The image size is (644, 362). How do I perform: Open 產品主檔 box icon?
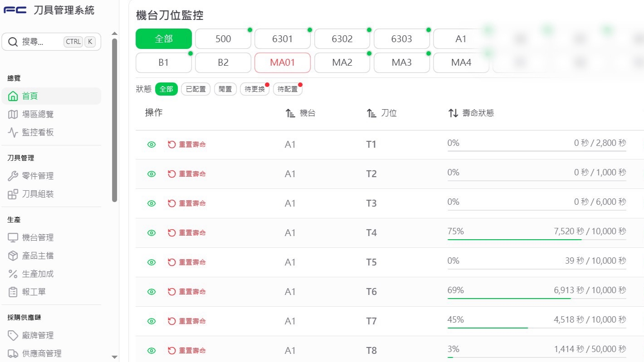click(13, 256)
